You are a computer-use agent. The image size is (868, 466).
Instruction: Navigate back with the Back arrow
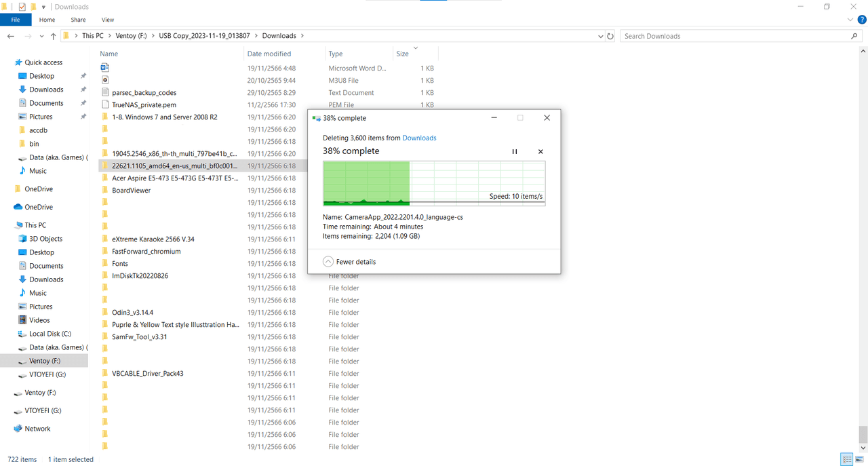[x=11, y=36]
